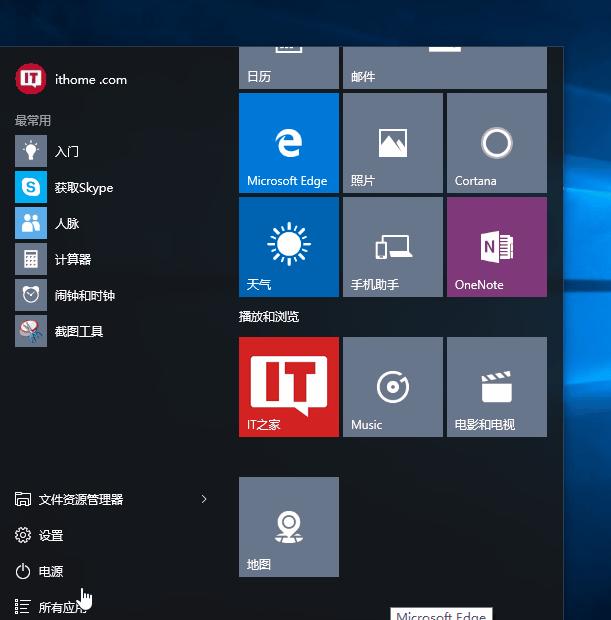Expand the 文件资源管理器 chevron arrow
This screenshot has width=611, height=620.
[x=204, y=499]
